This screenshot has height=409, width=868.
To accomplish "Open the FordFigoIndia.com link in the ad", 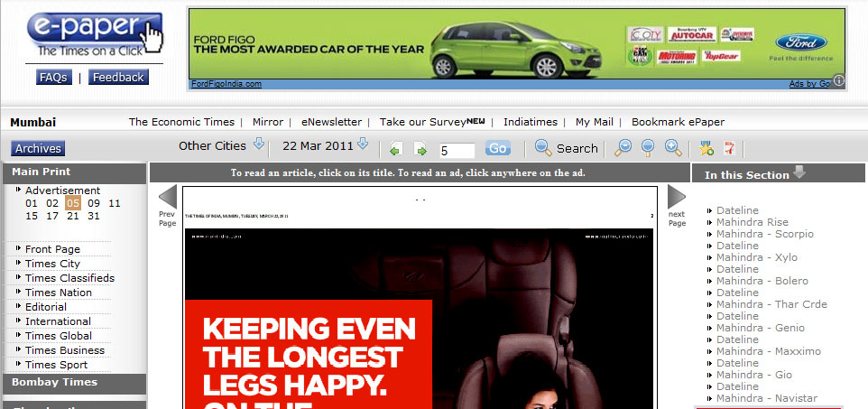I will coord(226,84).
